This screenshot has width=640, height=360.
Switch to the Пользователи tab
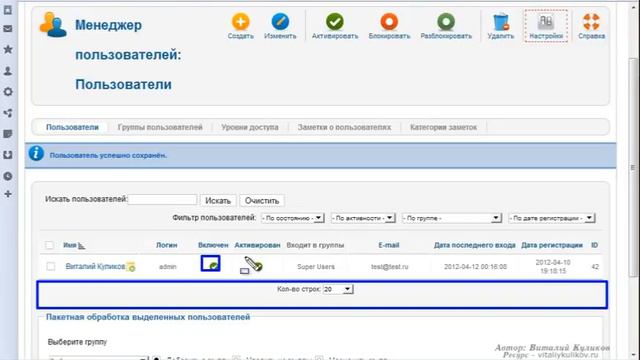pos(72,127)
